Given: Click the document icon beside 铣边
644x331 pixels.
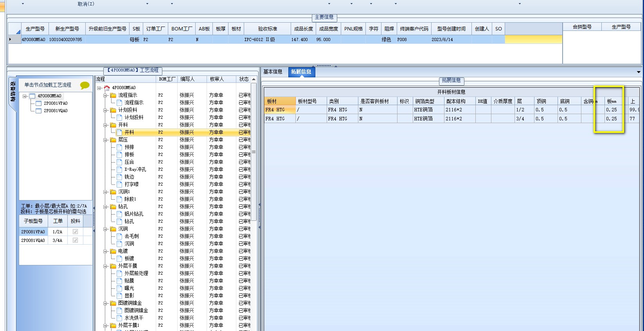Looking at the screenshot, I should pos(119,177).
